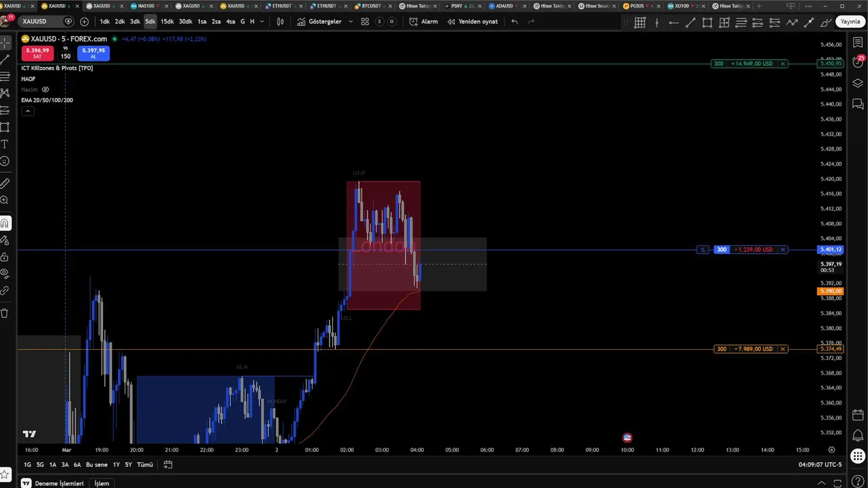Close the green +14.949,00 USD order line
868x488 pixels.
[x=783, y=64]
